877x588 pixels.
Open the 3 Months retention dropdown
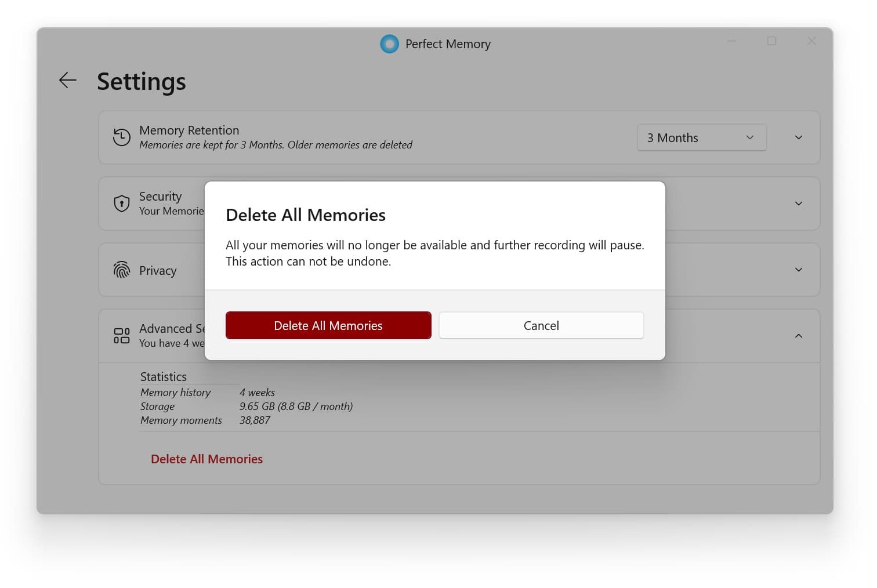tap(701, 137)
